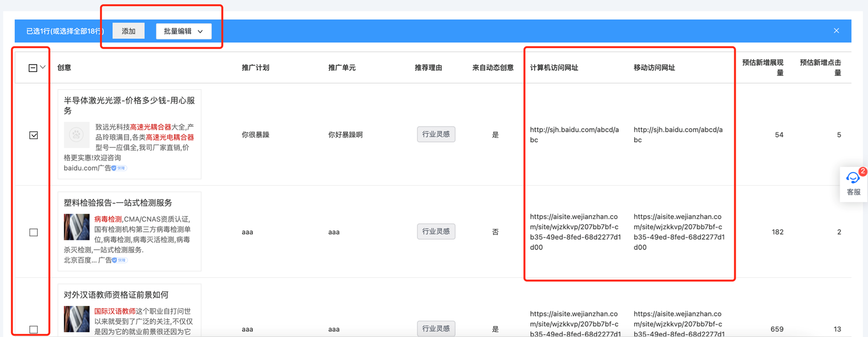The image size is (868, 337).
Task: Click verified badge icon after 北京百度 广告
Action: 115,260
